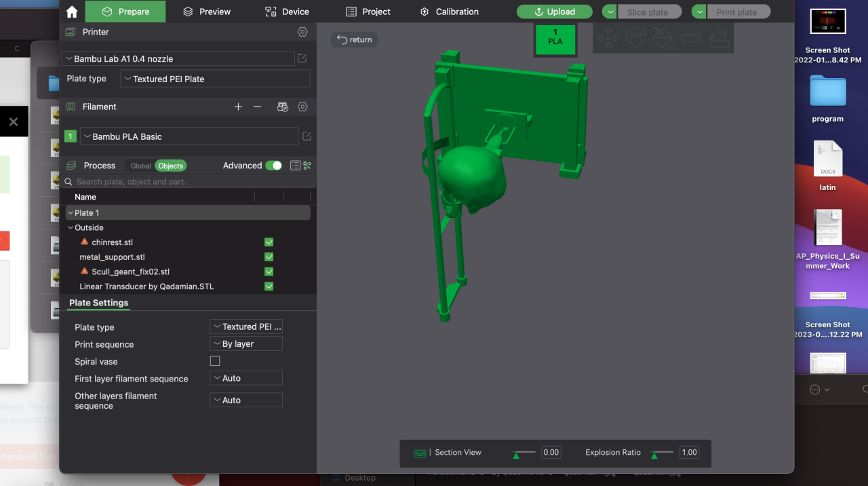Open filament settings gear icon

pos(302,107)
